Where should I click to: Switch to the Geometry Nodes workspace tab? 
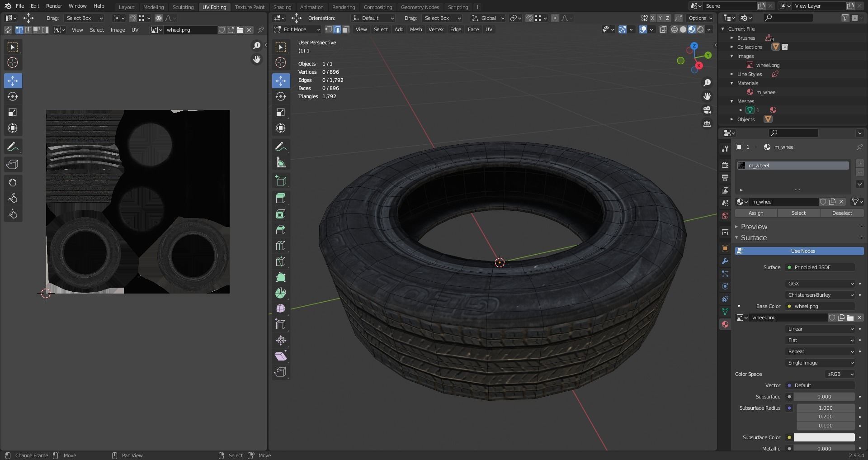[420, 7]
